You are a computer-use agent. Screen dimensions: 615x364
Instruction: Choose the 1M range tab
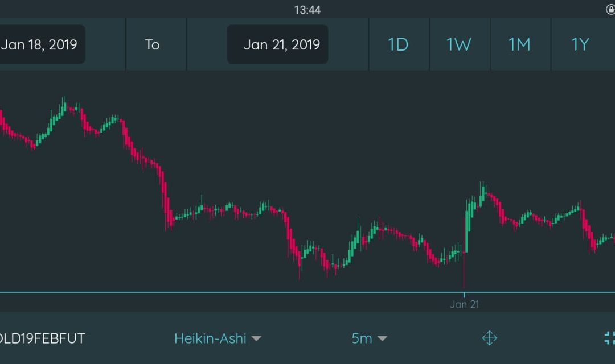click(519, 44)
